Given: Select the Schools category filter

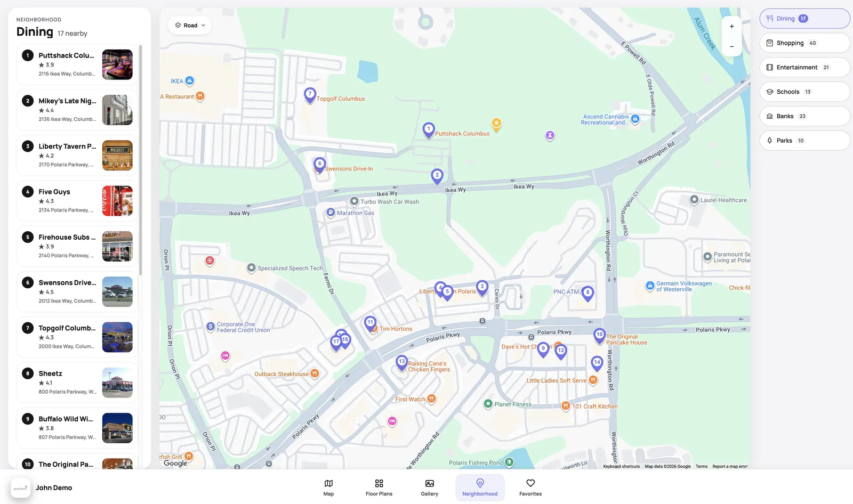Looking at the screenshot, I should click(804, 92).
